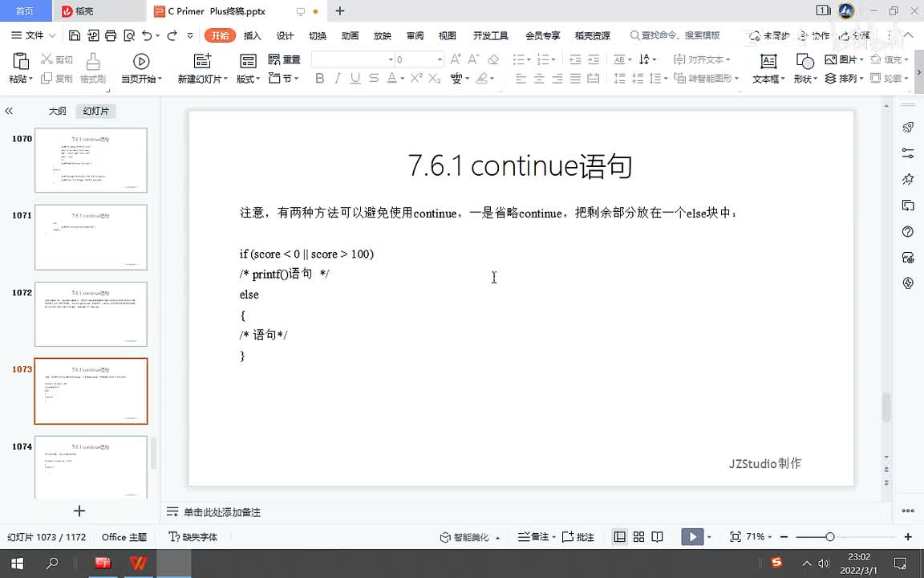924x578 pixels.
Task: Click the Print icon in quick toolbar
Action: [111, 35]
